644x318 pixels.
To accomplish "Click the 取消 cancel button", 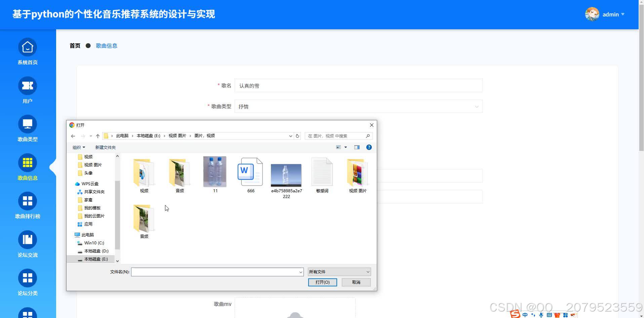I will point(356,282).
